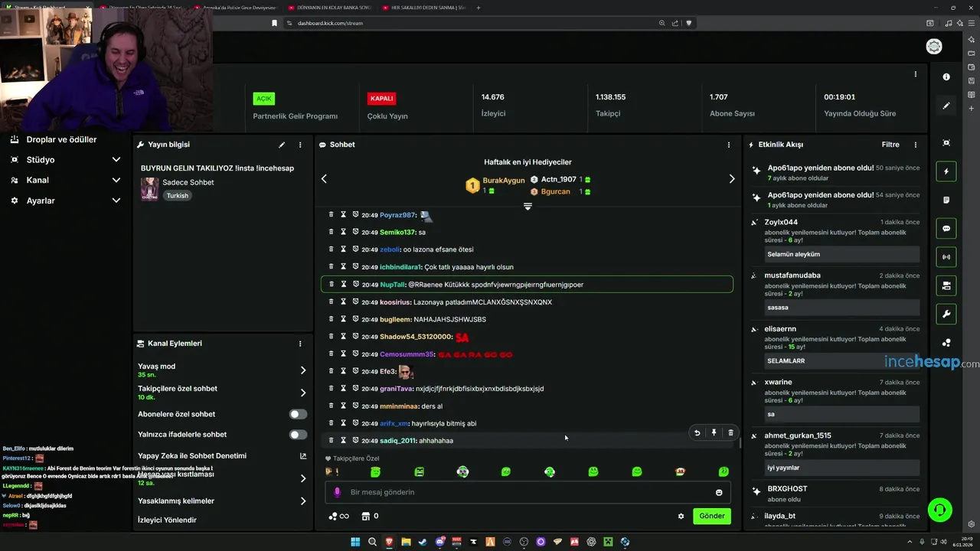The height and width of the screenshot is (551, 980).
Task: Click the microphone icon in message box
Action: click(x=338, y=492)
